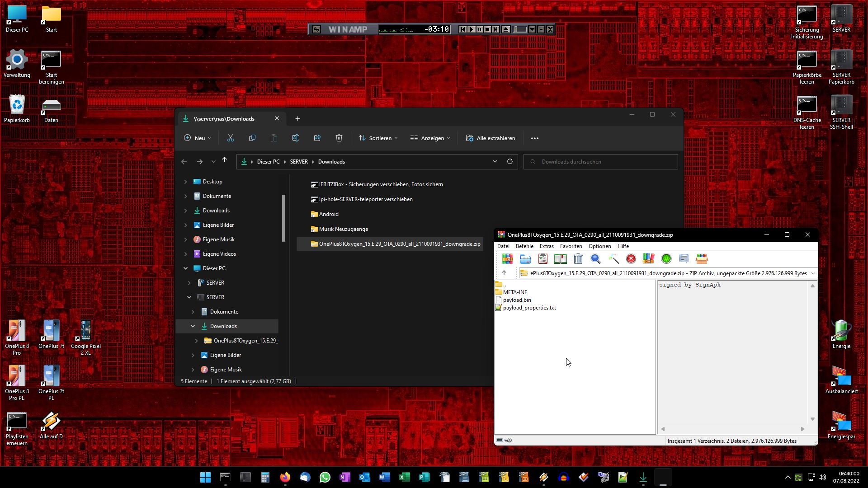
Task: Open the WinRAR Wizard wand icon
Action: click(x=613, y=258)
